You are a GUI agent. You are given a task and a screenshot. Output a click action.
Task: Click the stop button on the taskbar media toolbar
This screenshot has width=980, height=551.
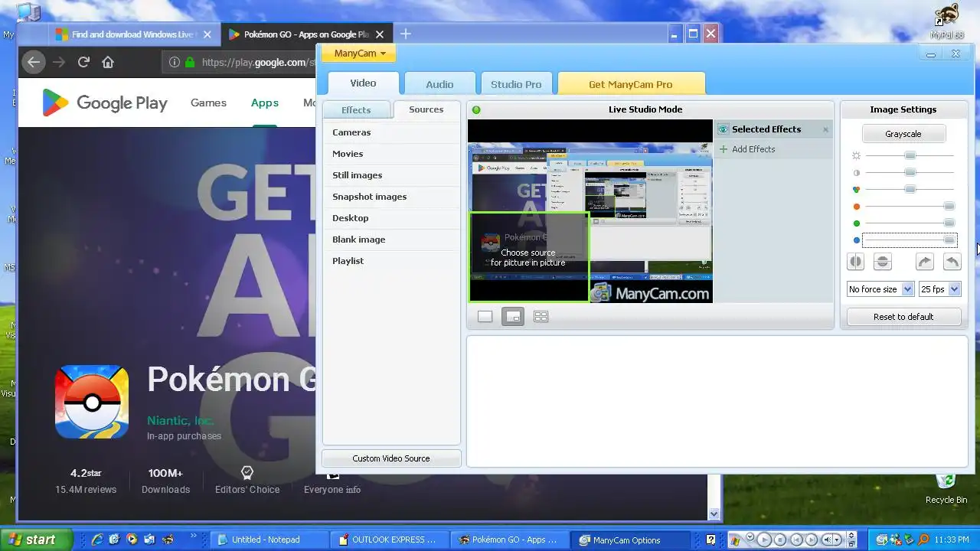[779, 540]
